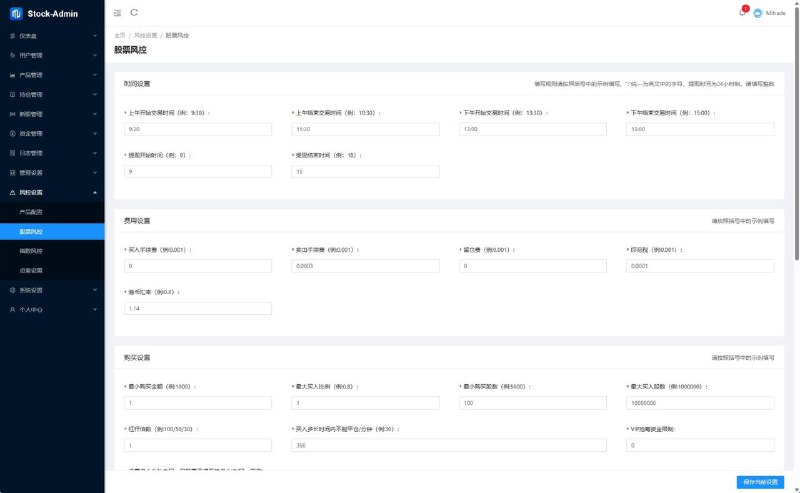Collapse the sidebar using the hamburger icon

click(x=118, y=13)
